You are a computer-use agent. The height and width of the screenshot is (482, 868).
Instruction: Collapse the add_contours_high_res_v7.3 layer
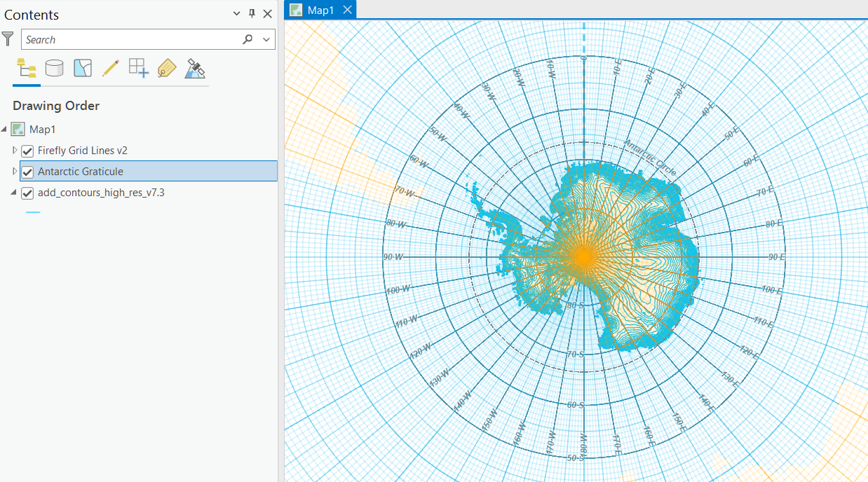coord(15,193)
